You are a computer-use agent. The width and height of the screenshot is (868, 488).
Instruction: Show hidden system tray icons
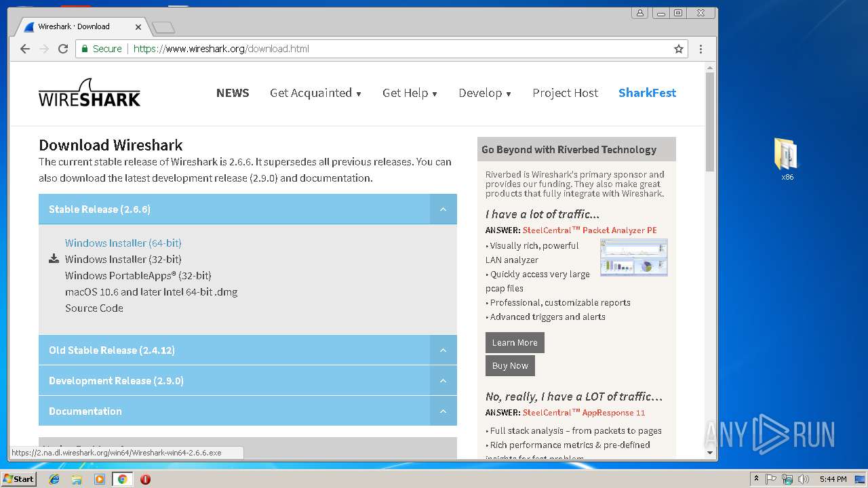point(756,479)
